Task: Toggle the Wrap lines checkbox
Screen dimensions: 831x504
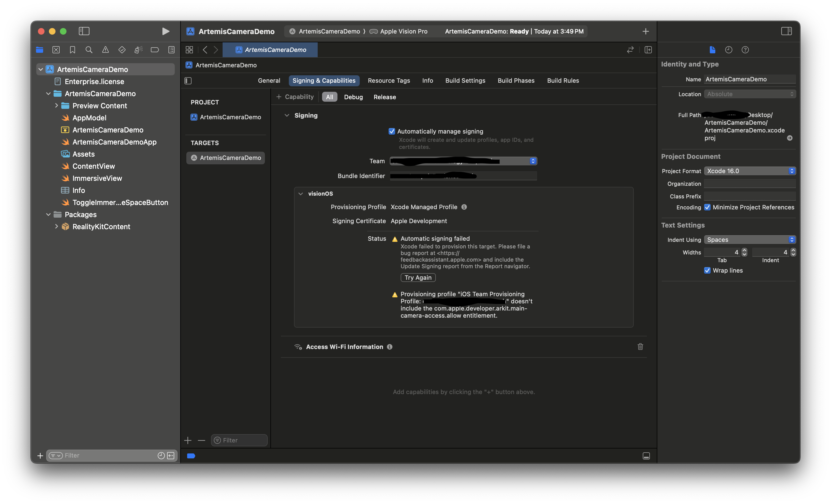Action: (x=707, y=271)
